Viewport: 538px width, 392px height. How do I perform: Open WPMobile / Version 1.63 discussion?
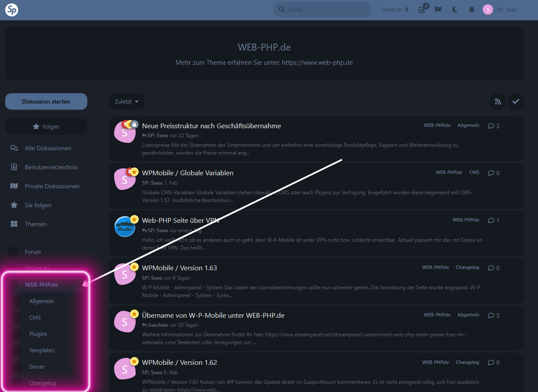click(x=179, y=268)
